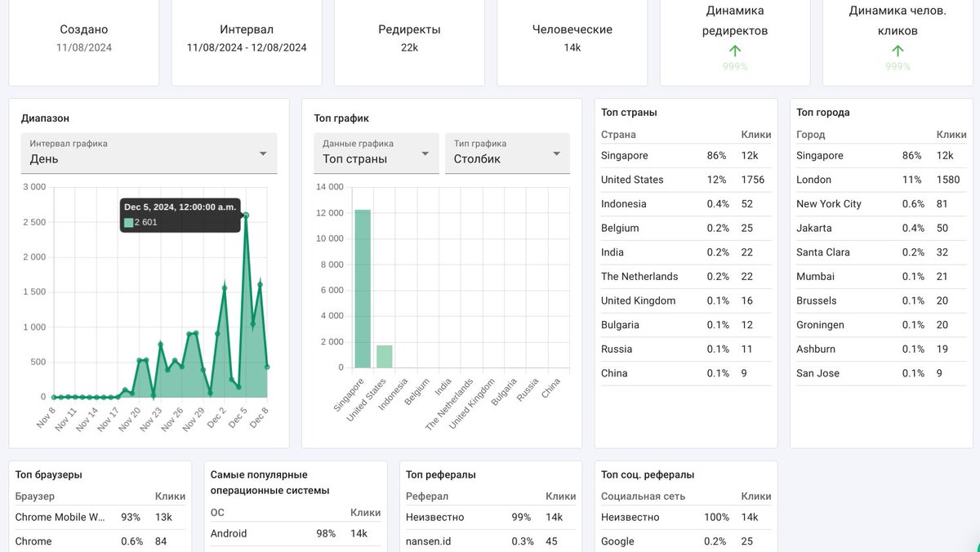Click the Страна column header

(618, 134)
